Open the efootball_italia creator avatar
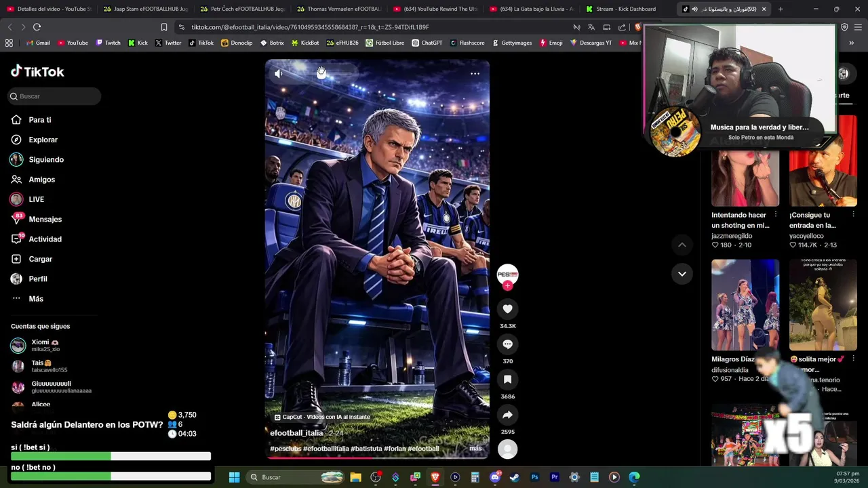Image resolution: width=868 pixels, height=488 pixels. (507, 274)
